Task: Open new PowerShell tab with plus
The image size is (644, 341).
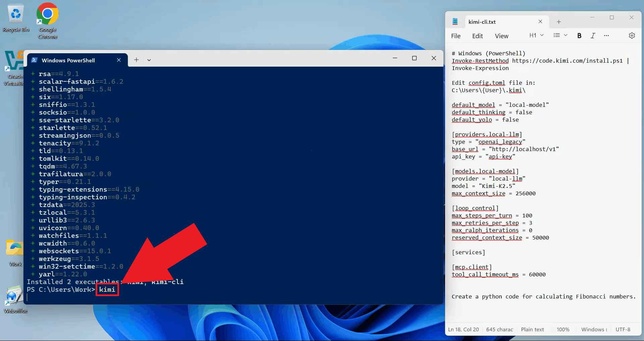Action: click(136, 60)
